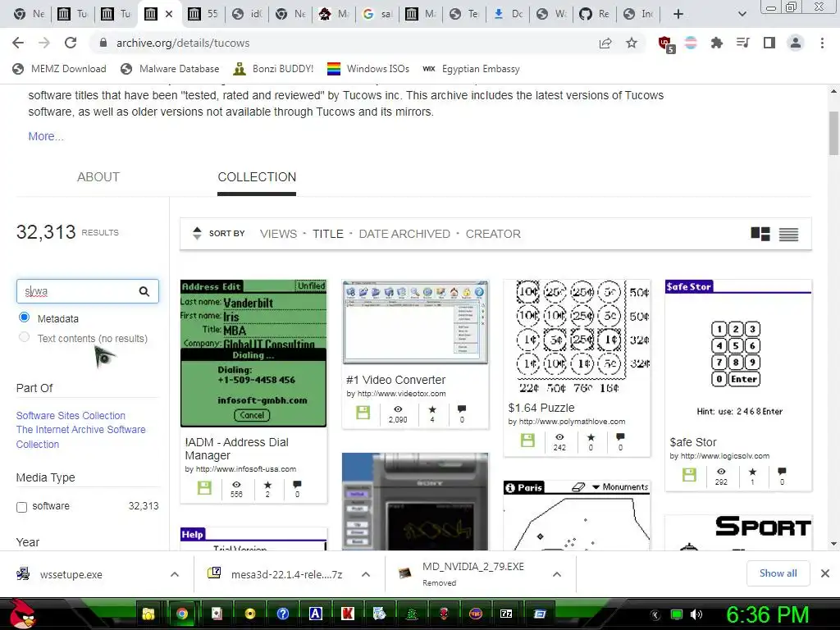Viewport: 840px width, 630px height.
Task: Select the Text contents radio button
Action: (24, 337)
